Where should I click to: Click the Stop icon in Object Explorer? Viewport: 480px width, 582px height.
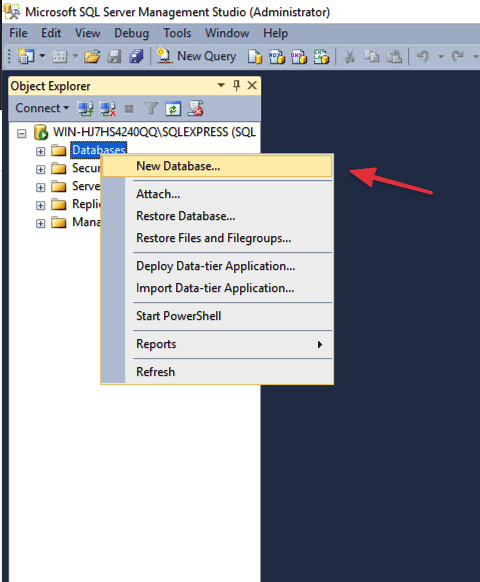129,109
